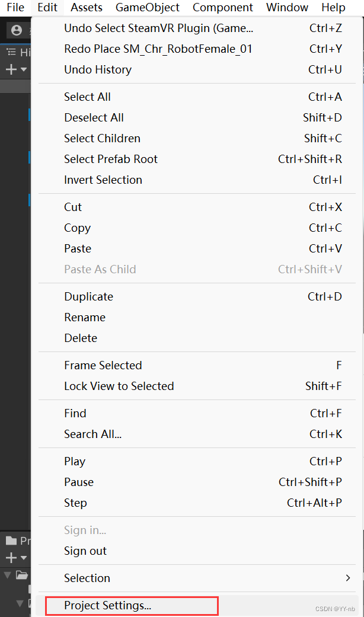Select the Duplicate menu entry
Screen dimensions: 364x617
coord(88,296)
